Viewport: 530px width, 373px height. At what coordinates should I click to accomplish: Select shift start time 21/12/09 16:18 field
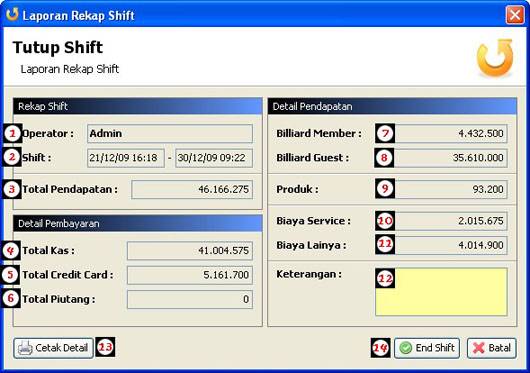(x=126, y=158)
